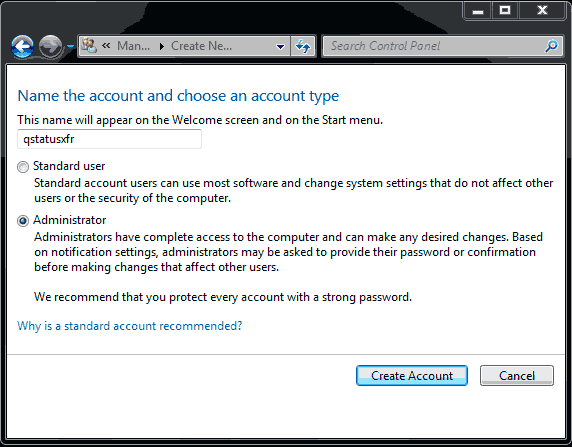Screen dimensions: 572x447
Task: Open the address bar history dropdown
Action: (x=280, y=46)
